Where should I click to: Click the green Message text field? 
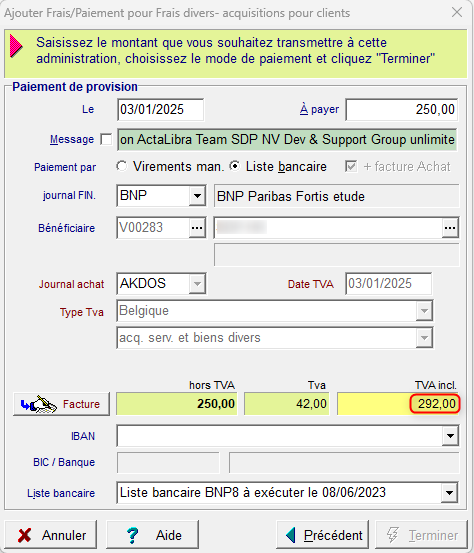tap(287, 140)
